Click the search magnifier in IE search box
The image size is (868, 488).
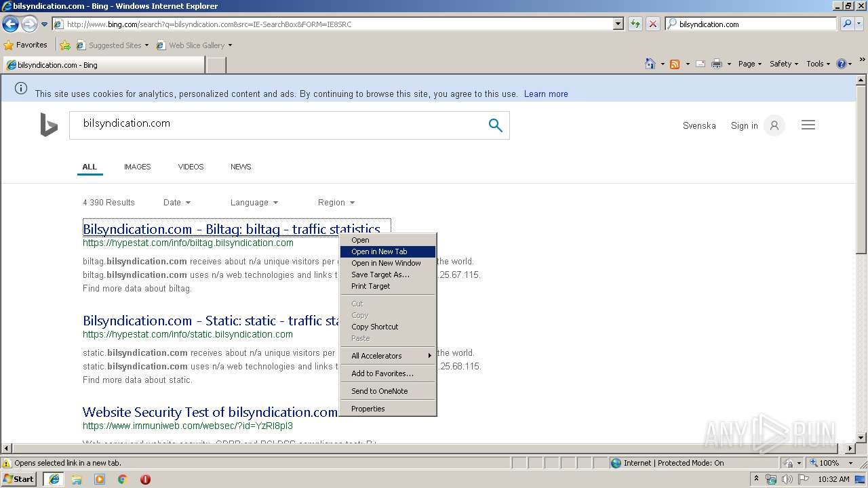pyautogui.click(x=846, y=24)
